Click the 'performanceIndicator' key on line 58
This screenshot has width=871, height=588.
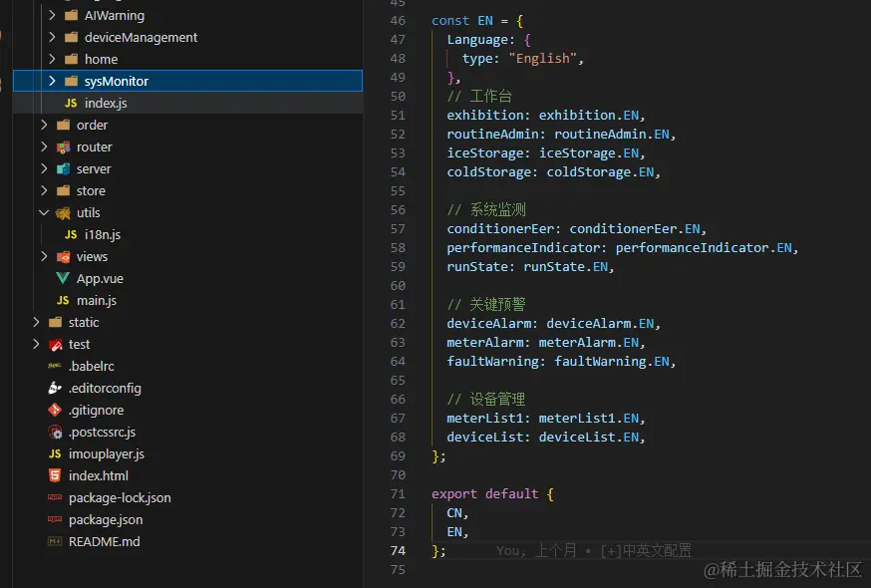click(523, 248)
